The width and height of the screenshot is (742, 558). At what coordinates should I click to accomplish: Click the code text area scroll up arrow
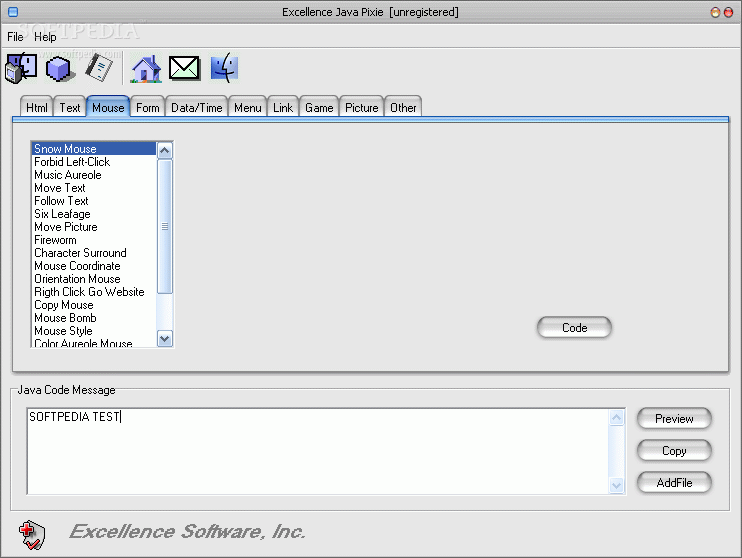click(x=616, y=417)
